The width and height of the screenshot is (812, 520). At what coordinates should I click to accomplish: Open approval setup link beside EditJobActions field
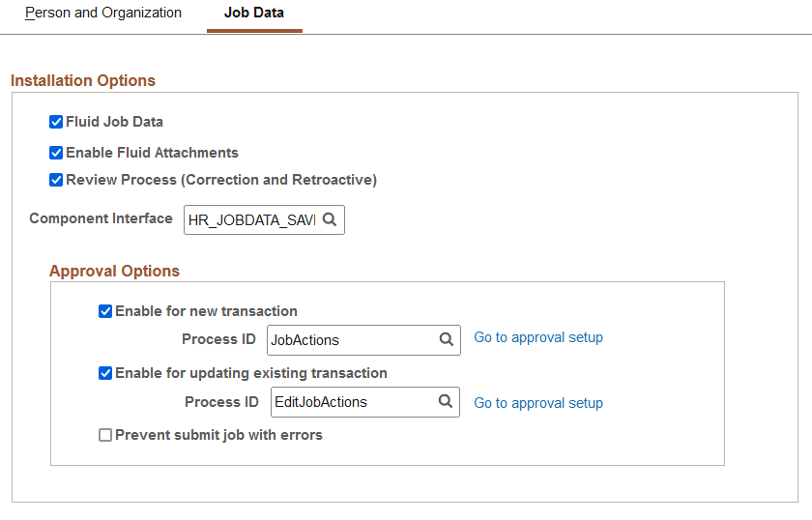coord(538,403)
